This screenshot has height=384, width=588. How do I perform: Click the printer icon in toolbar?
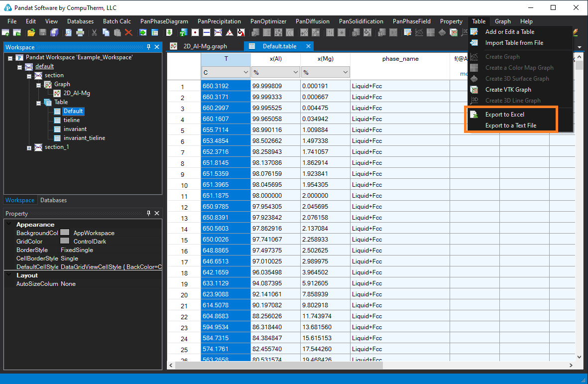click(80, 32)
